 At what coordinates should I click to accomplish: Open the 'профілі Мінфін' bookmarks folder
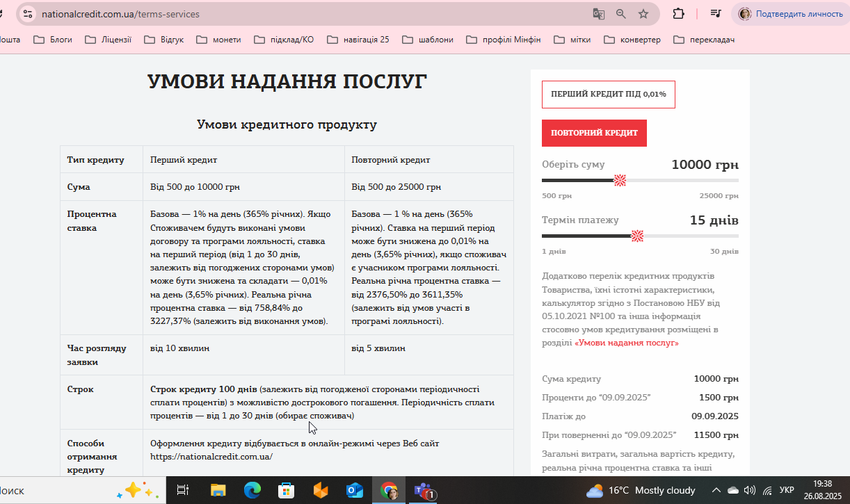tap(504, 40)
